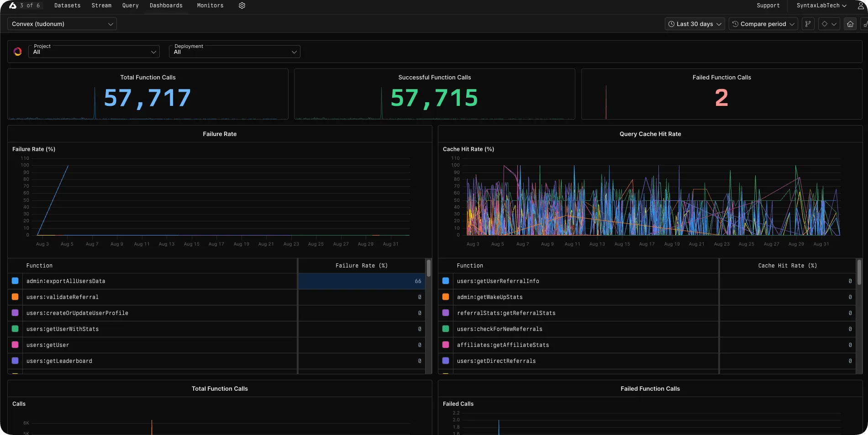Select the admin:getWakeUpStats row

pos(647,297)
